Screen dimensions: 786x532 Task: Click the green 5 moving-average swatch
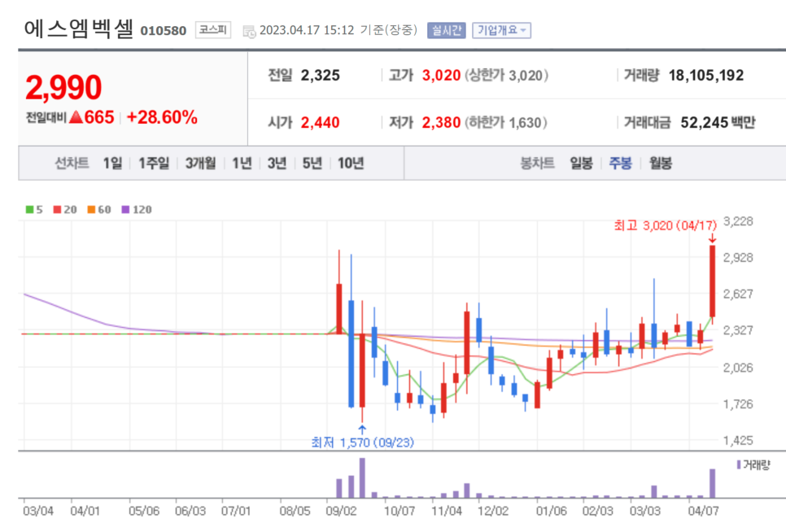(29, 209)
